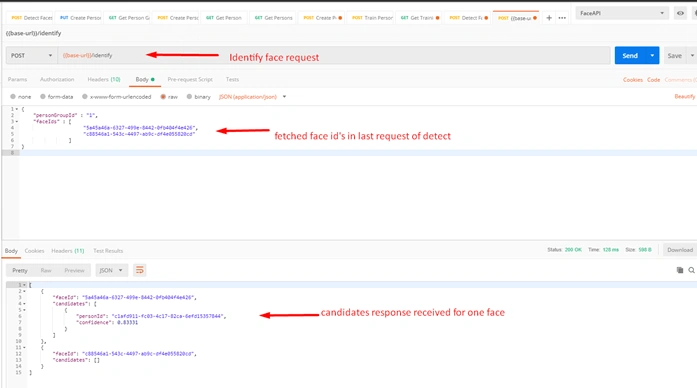Collapse response object at line 2
This screenshot has height=388, width=697.
click(24, 291)
